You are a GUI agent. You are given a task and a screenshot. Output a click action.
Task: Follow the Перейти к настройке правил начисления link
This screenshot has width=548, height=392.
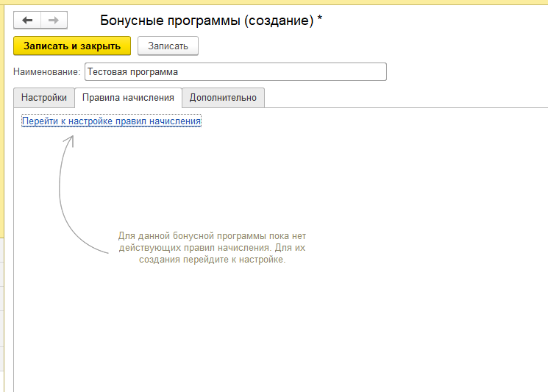(111, 121)
